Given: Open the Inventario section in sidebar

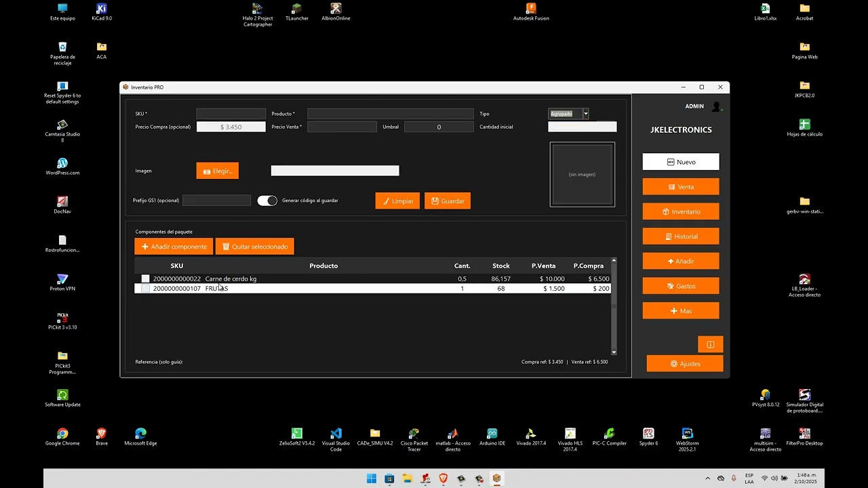Looking at the screenshot, I should point(681,211).
